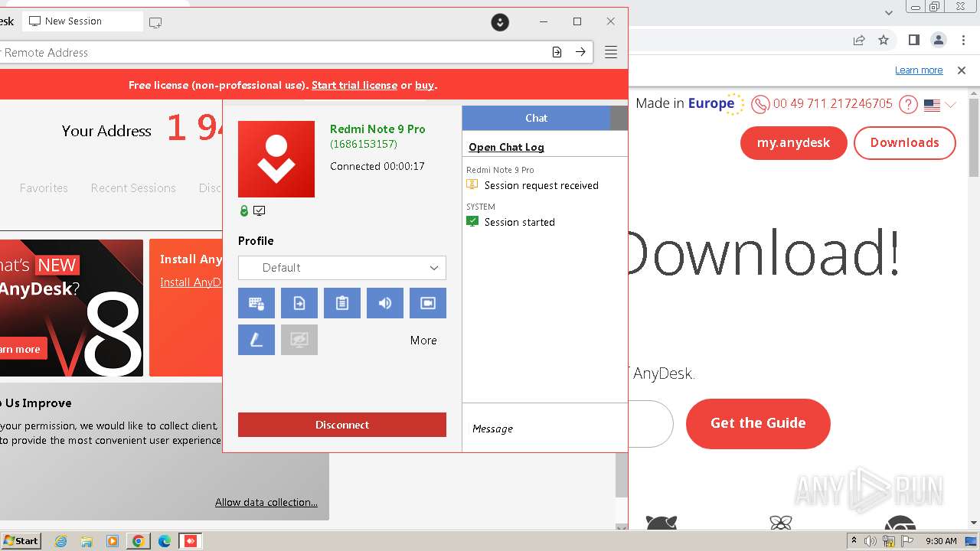Open Internet Explorer from taskbar
The height and width of the screenshot is (551, 980).
pyautogui.click(x=60, y=541)
